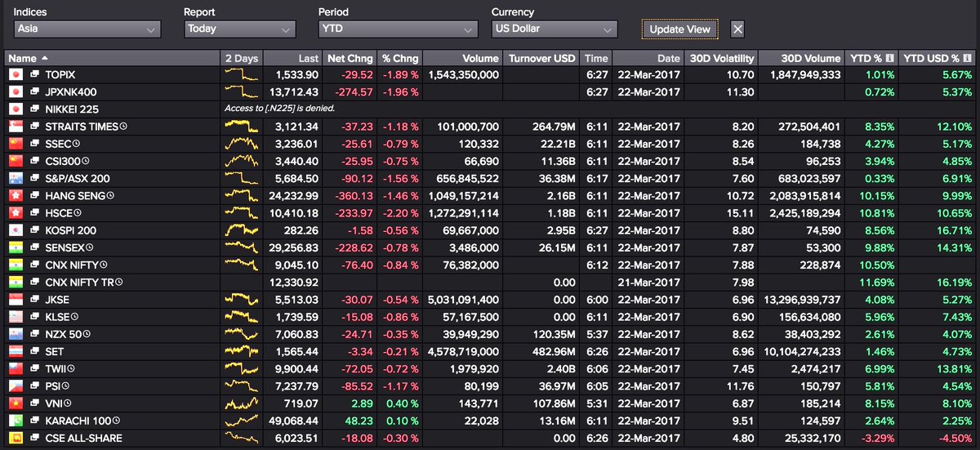The image size is (980, 450).
Task: Open the JKSE index name link
Action: 57,300
